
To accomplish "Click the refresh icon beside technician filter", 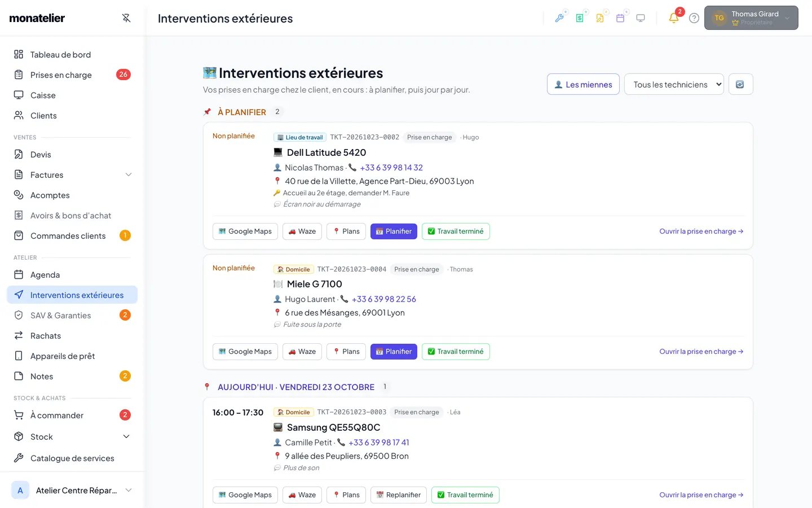I will tap(740, 84).
